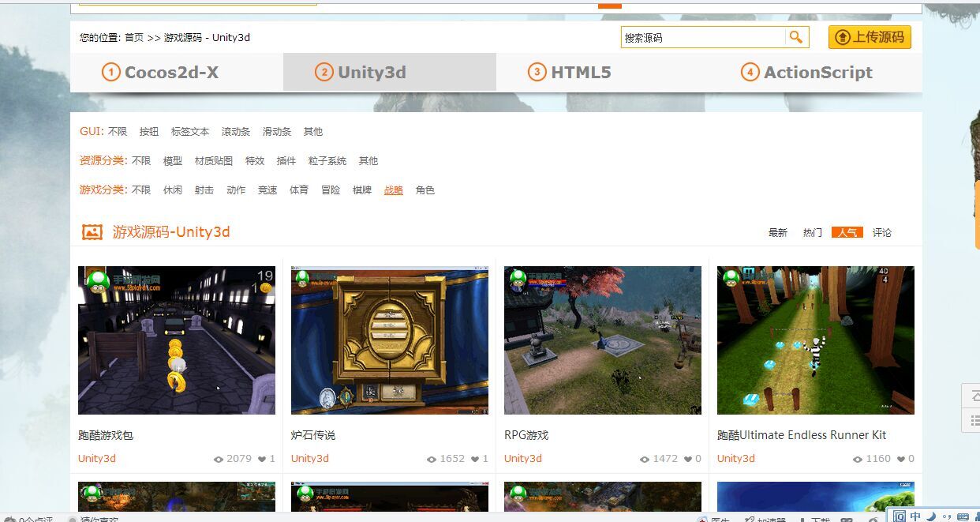Open the 炉石传说 title link
The image size is (980, 522).
click(313, 435)
